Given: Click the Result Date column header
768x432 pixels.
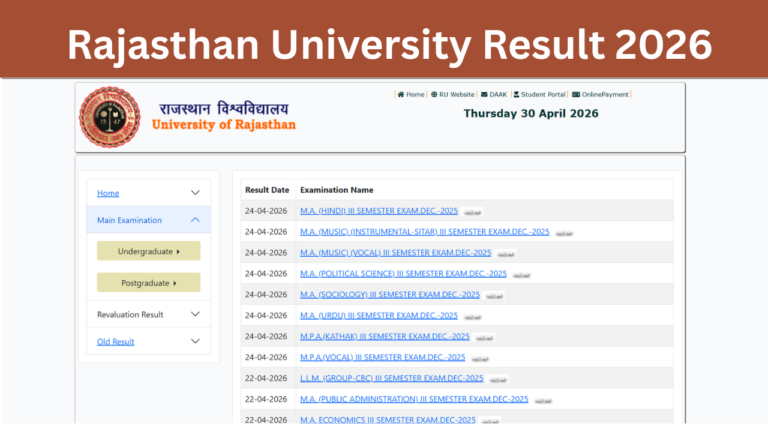Looking at the screenshot, I should point(267,190).
